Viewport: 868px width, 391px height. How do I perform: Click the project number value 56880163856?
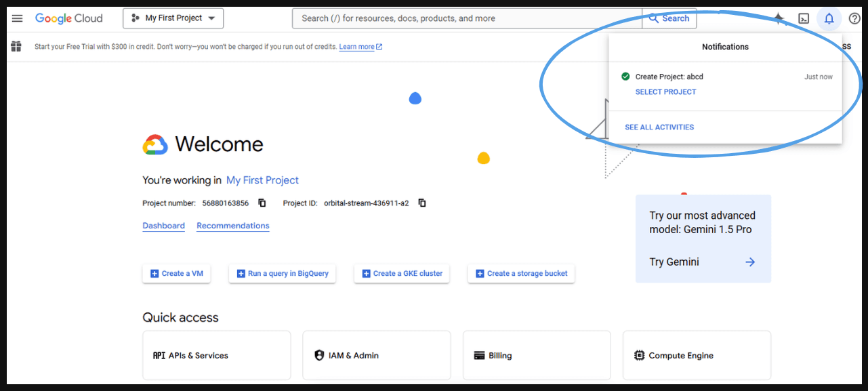tap(225, 203)
